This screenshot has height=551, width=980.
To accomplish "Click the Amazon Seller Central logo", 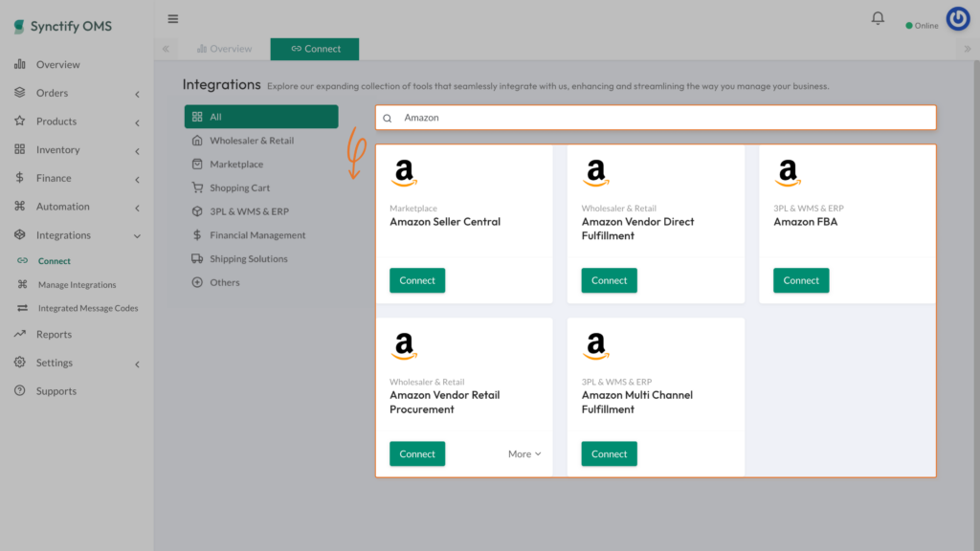I will coord(405,173).
